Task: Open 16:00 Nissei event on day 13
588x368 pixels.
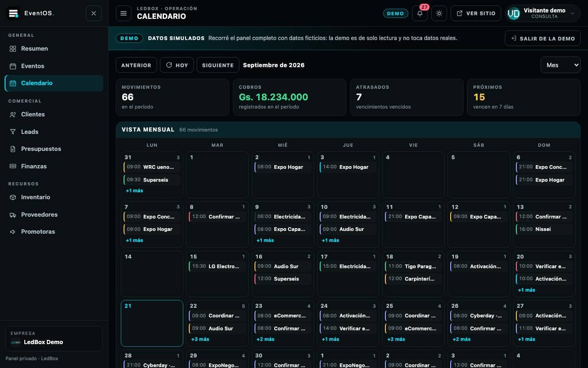Action: coord(544,229)
